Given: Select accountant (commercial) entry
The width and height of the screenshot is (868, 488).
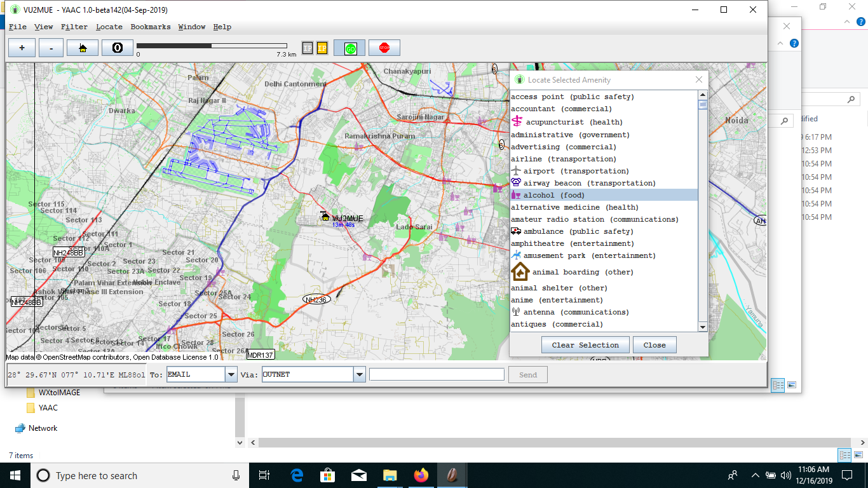Looking at the screenshot, I should click(x=604, y=109).
